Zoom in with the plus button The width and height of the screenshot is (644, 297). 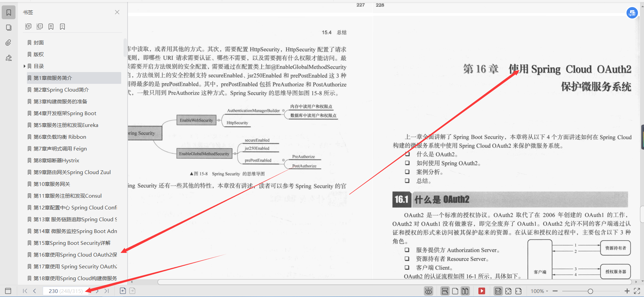pos(627,291)
